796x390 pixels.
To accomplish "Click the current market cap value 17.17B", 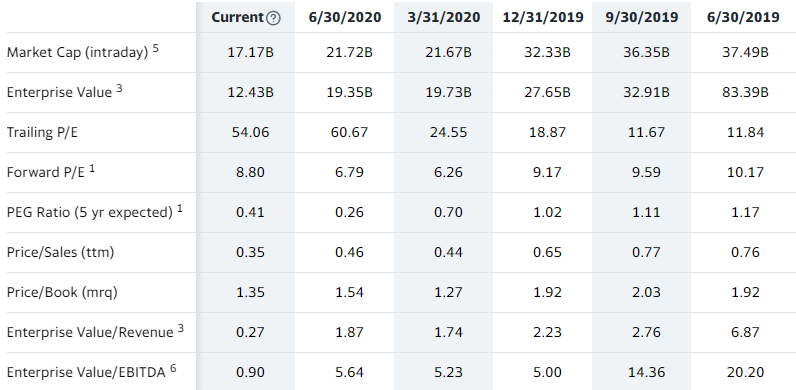I will tap(250, 52).
